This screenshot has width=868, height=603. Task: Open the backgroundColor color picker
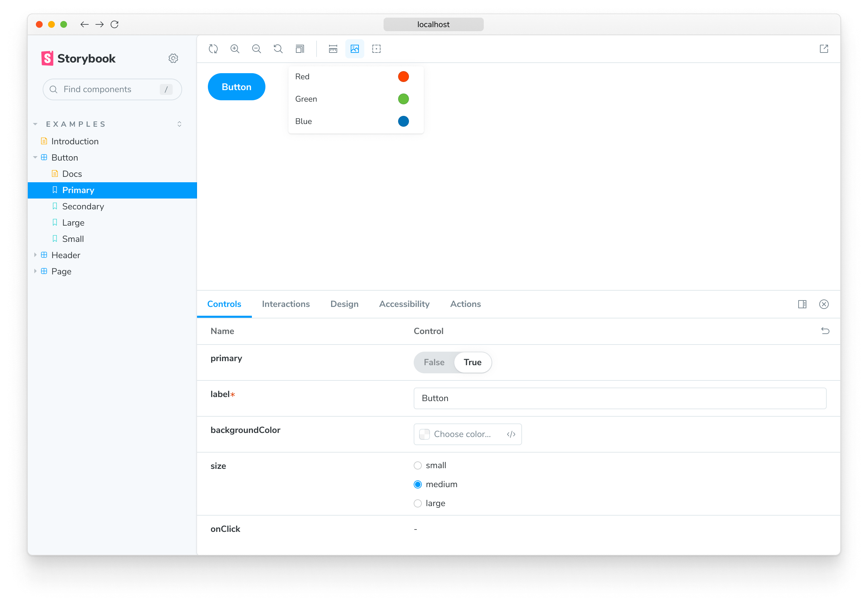pos(425,433)
